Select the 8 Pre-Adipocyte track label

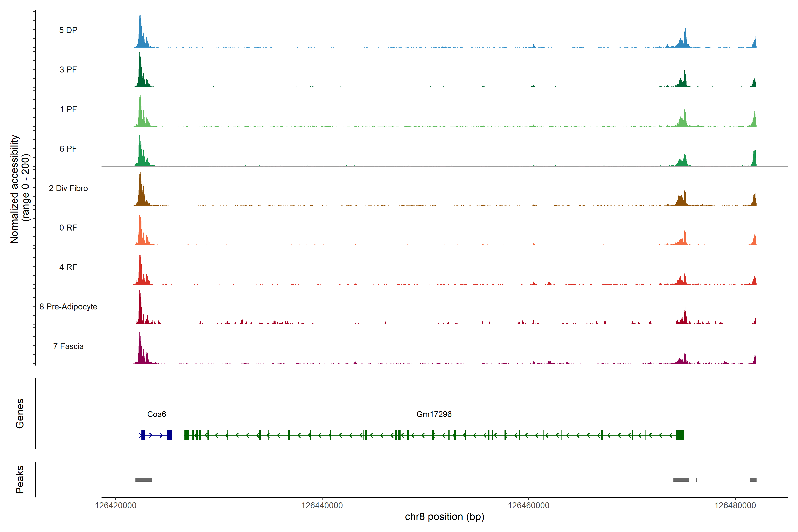68,307
